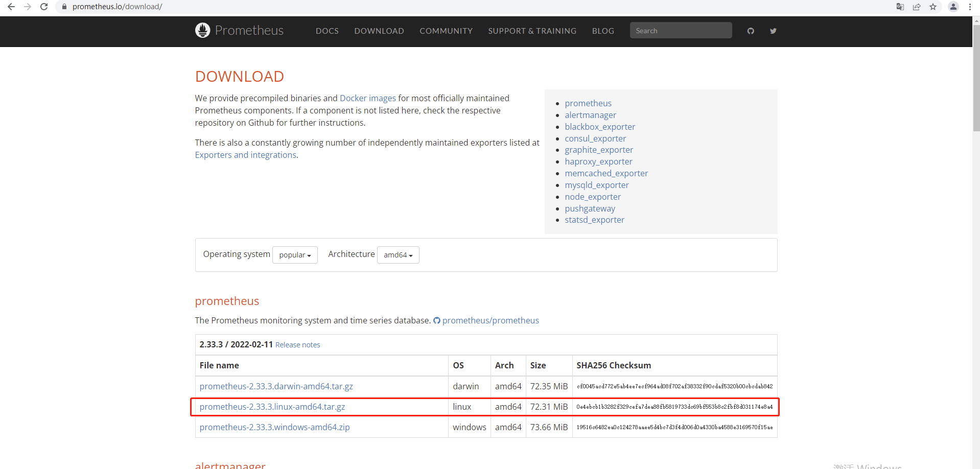The height and width of the screenshot is (469, 980).
Task: Open the browser profile avatar icon
Action: tap(953, 7)
